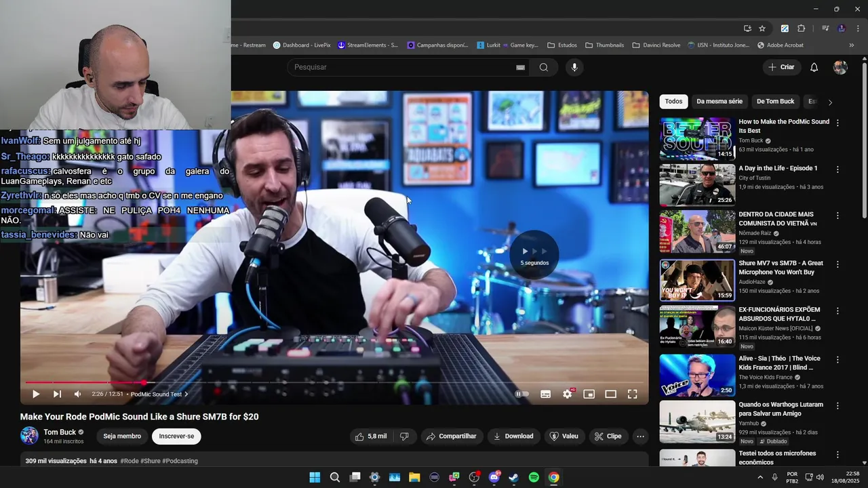Create a clip with Clipe button
The height and width of the screenshot is (488, 868).
click(x=608, y=436)
